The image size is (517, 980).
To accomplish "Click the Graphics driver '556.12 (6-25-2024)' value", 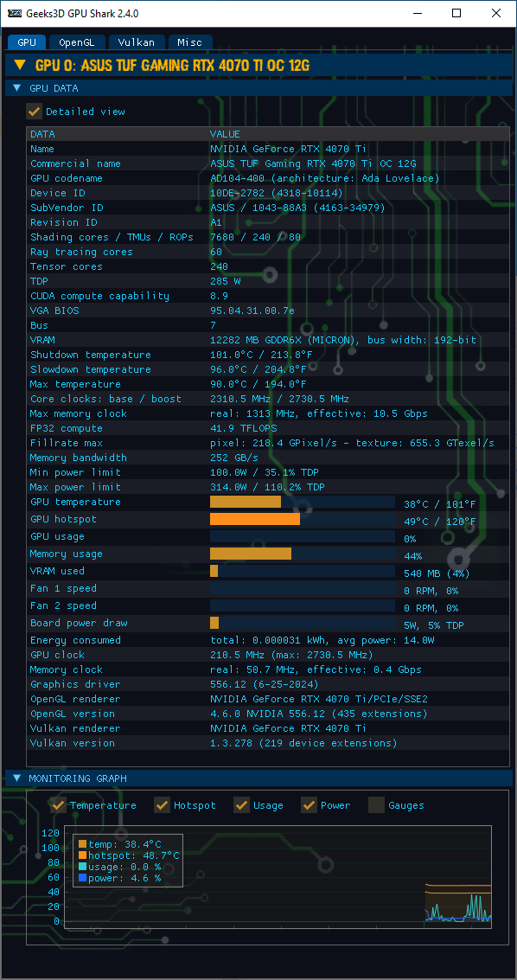I will coord(265,684).
